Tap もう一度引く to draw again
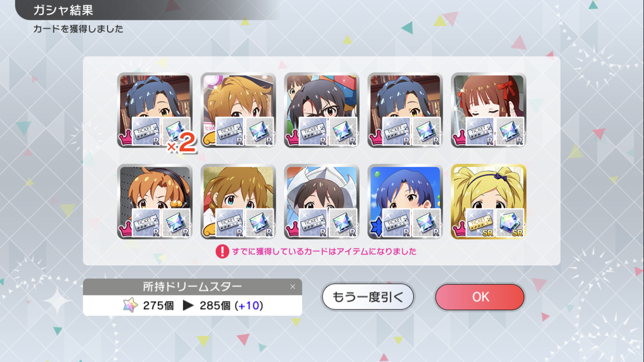The image size is (644, 362). (368, 297)
